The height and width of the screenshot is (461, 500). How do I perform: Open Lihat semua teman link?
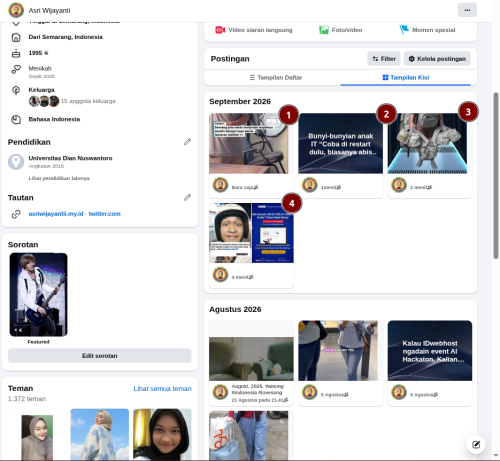coord(162,389)
